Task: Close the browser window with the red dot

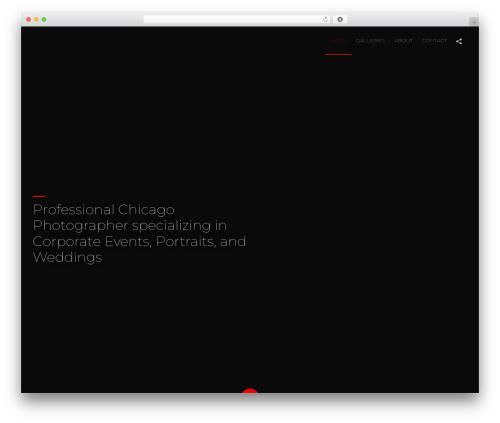Action: [29, 19]
